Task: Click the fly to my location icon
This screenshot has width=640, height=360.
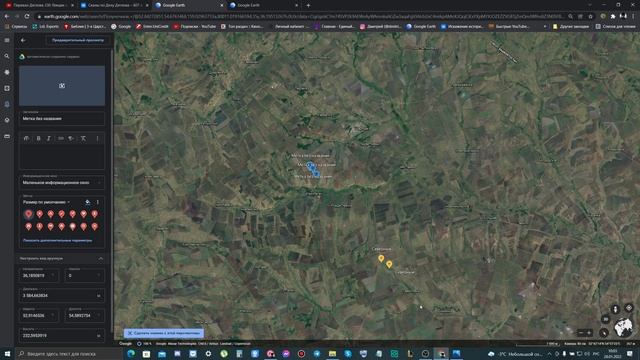Action: [629, 308]
